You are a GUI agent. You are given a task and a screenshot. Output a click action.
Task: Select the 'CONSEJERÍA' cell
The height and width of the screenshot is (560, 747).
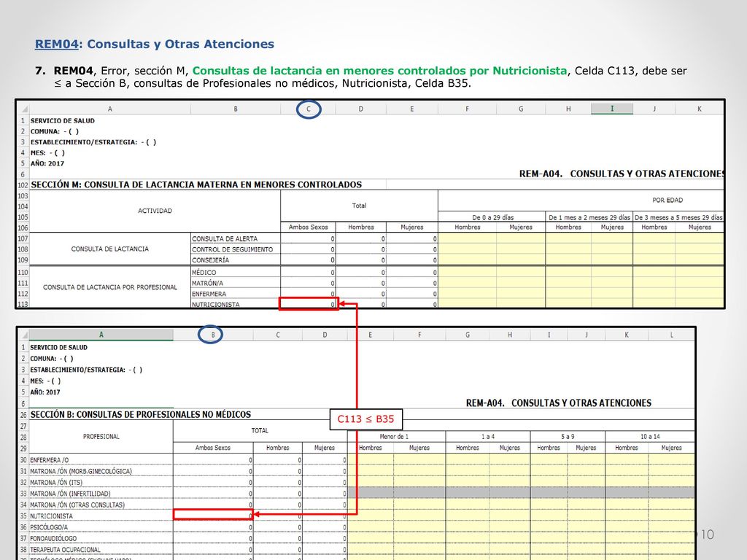click(x=236, y=260)
